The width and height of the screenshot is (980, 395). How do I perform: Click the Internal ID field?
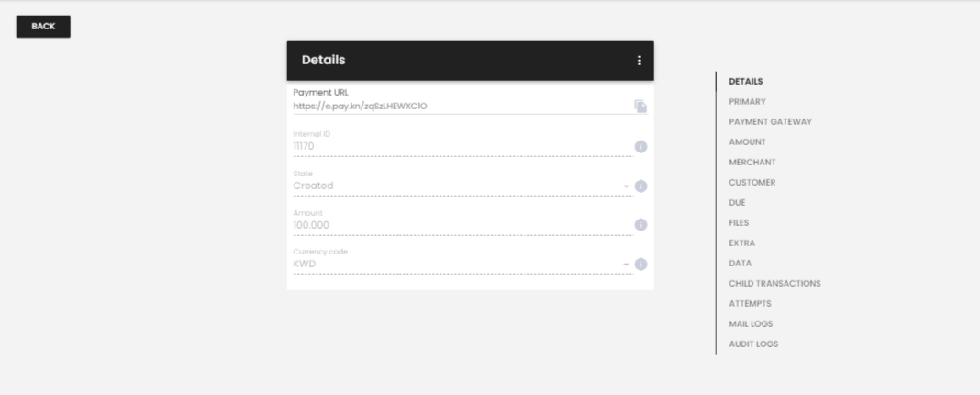click(x=459, y=145)
